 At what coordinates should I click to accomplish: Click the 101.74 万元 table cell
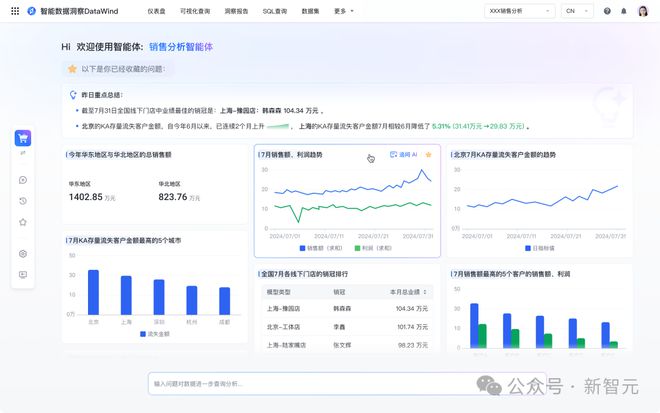click(412, 327)
